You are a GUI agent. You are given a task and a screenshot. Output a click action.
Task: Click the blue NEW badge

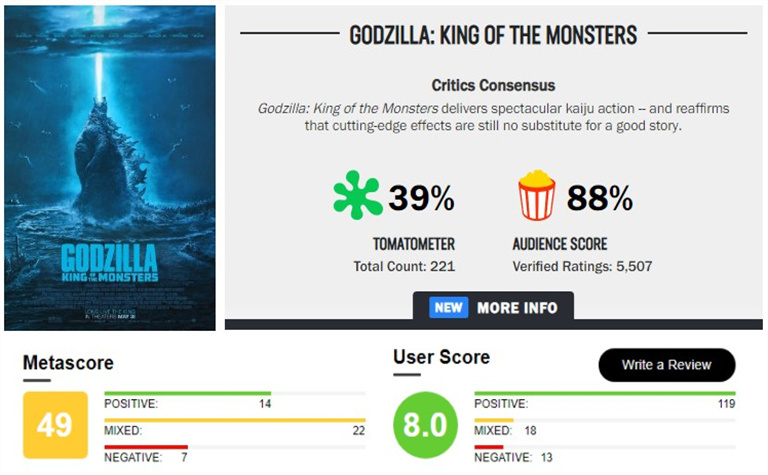pos(448,308)
